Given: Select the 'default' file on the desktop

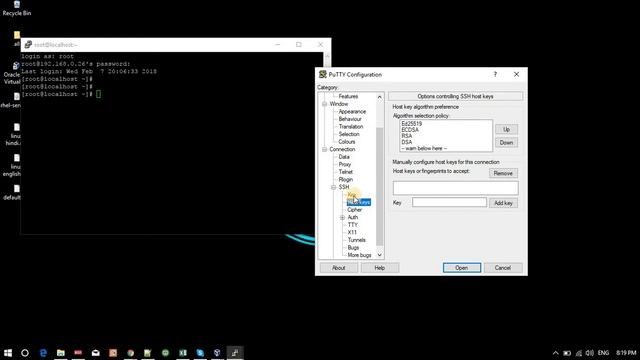Looking at the screenshot, I should [13, 193].
